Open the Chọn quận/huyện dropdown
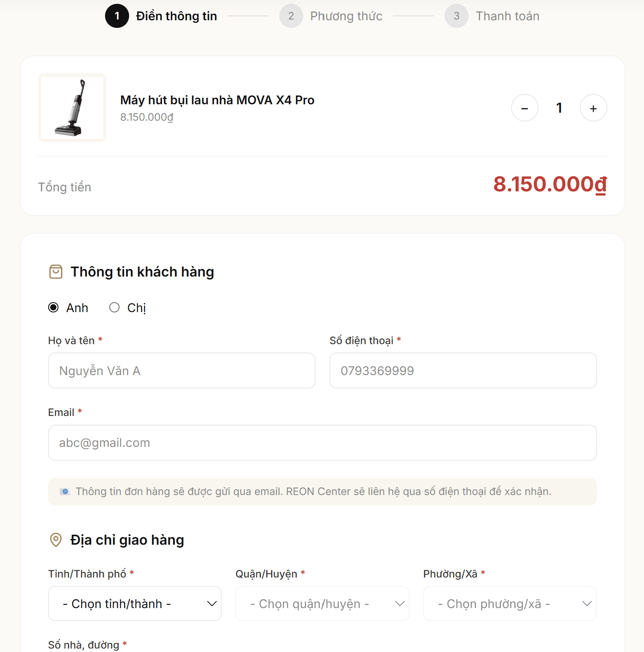The height and width of the screenshot is (652, 644). pos(322,603)
